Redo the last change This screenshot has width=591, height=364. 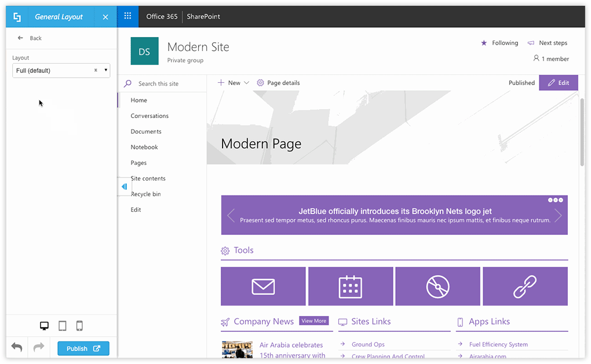tap(39, 347)
